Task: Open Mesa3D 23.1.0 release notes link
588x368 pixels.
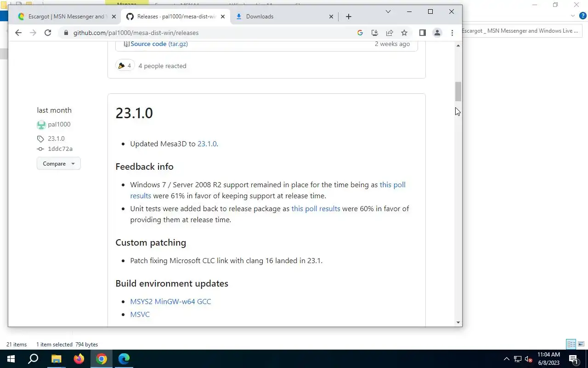Action: [x=207, y=144]
